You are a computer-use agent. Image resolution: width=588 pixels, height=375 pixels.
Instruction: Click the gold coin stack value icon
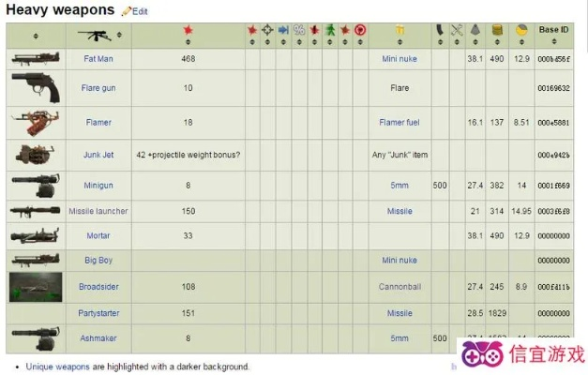coord(498,30)
